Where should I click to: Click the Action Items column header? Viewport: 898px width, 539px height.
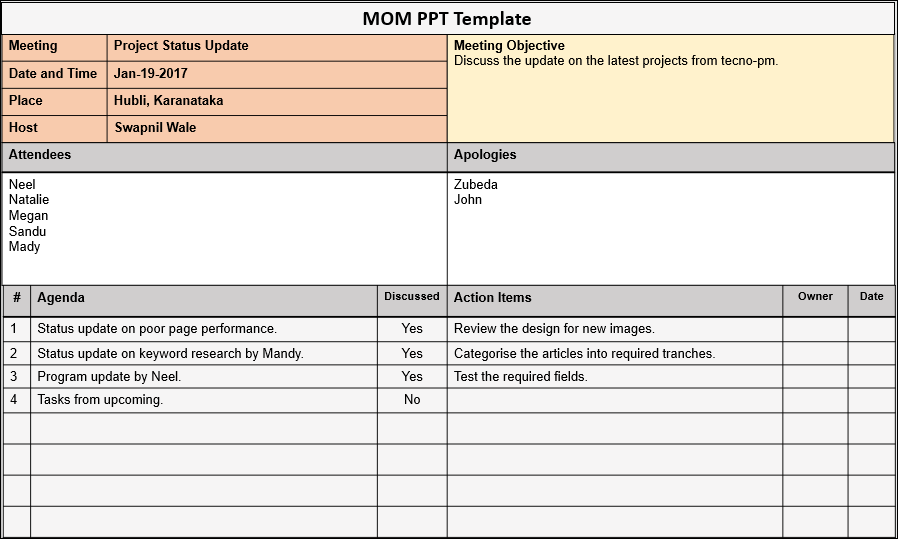[492, 298]
